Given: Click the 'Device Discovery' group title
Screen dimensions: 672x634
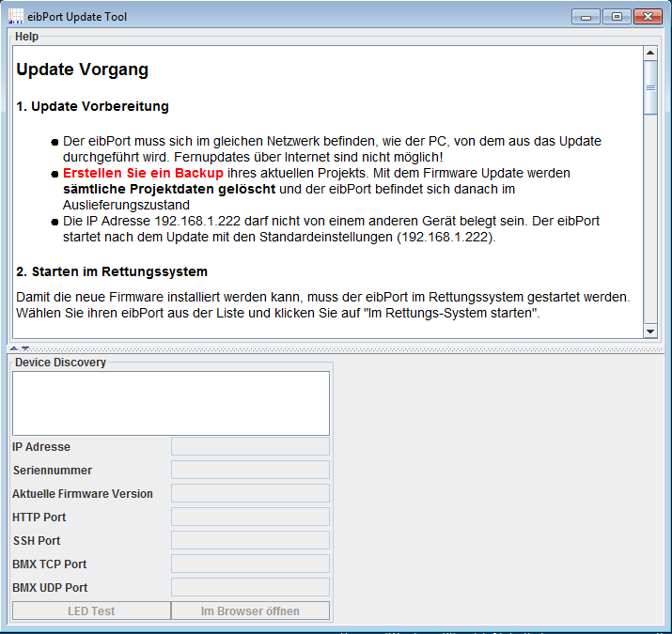Looking at the screenshot, I should coord(60,363).
